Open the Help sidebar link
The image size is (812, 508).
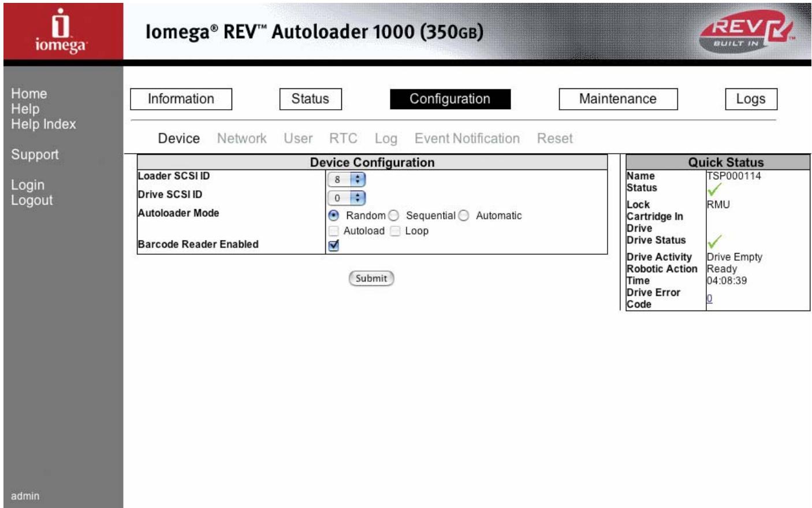(25, 109)
